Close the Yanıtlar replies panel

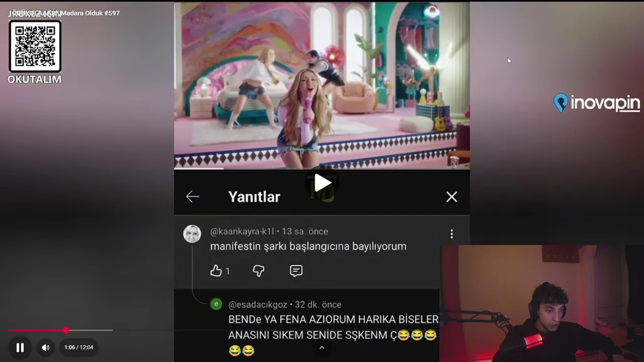[452, 197]
